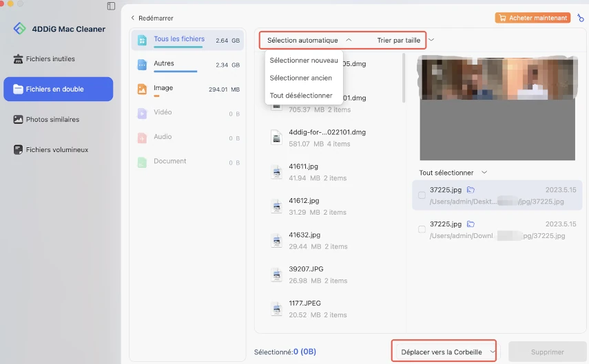Click the Photos similaires picture icon
Screen dimensions: 589x364
tap(18, 119)
